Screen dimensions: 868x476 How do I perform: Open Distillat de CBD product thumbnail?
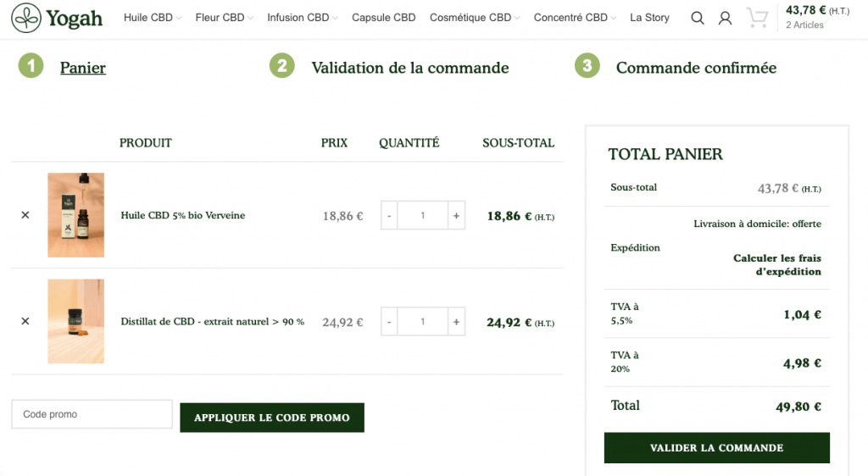(x=75, y=321)
